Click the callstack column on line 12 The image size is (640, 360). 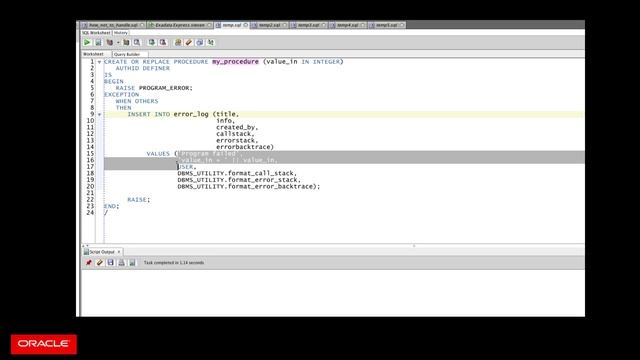(235, 134)
